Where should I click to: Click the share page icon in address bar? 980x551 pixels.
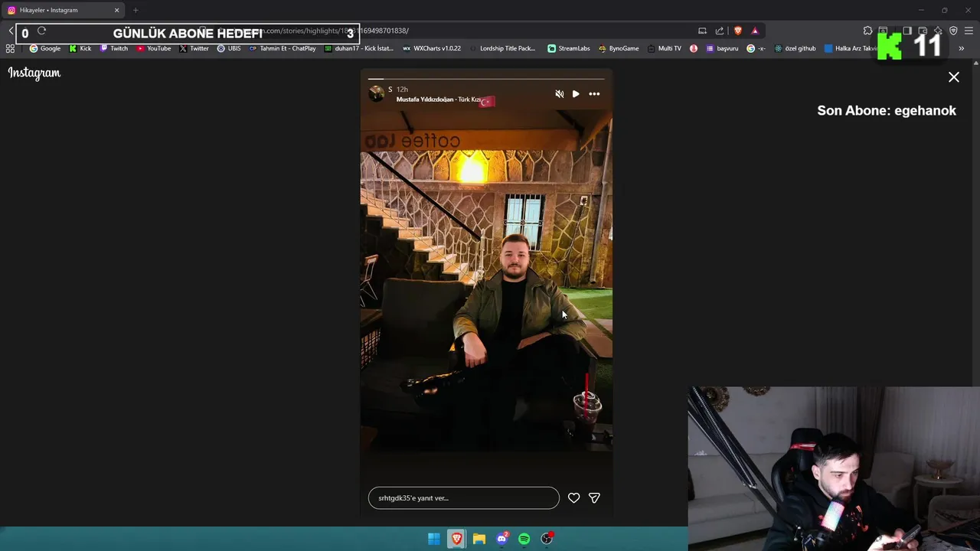pyautogui.click(x=720, y=31)
